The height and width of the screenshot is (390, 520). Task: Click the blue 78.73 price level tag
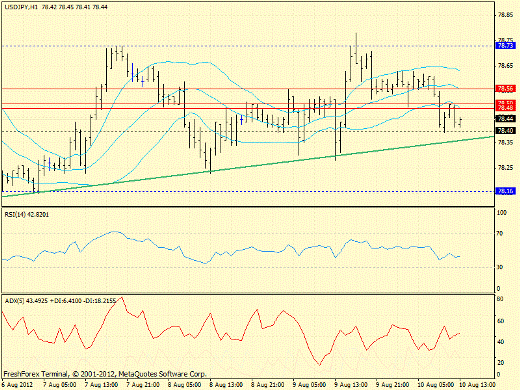pos(506,45)
